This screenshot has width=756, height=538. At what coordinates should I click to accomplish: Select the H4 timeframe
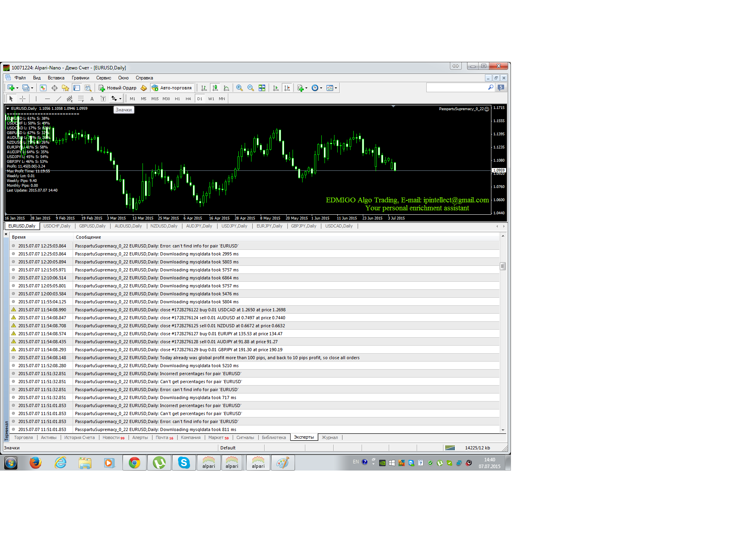click(x=188, y=99)
